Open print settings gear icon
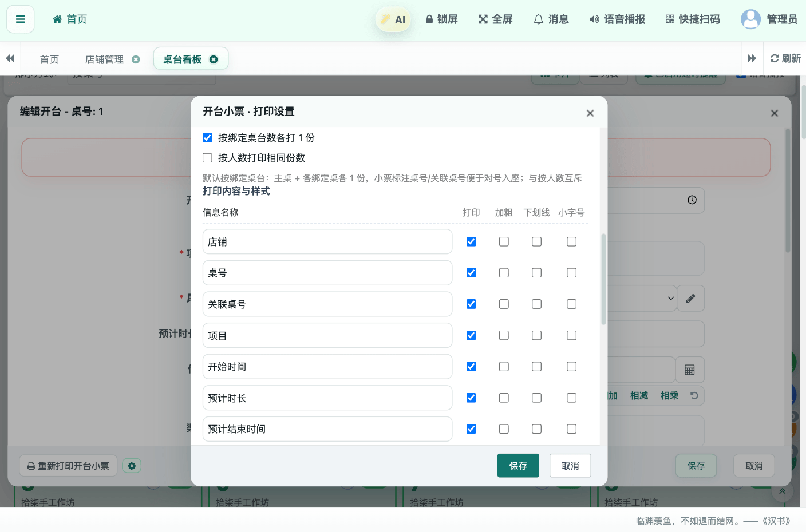The image size is (806, 532). (132, 466)
